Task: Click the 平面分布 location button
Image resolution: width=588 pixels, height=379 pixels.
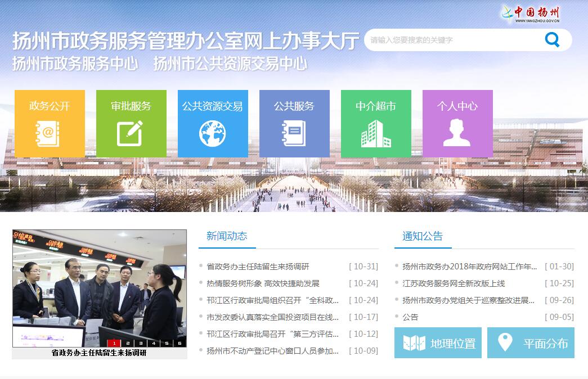Action: click(x=531, y=343)
